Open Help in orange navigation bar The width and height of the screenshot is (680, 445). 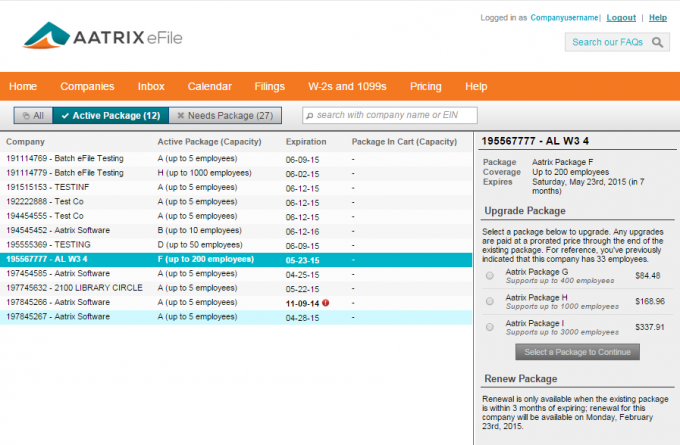pos(476,86)
